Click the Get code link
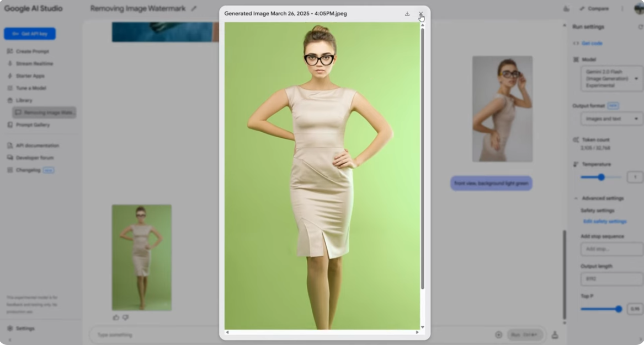 [592, 43]
